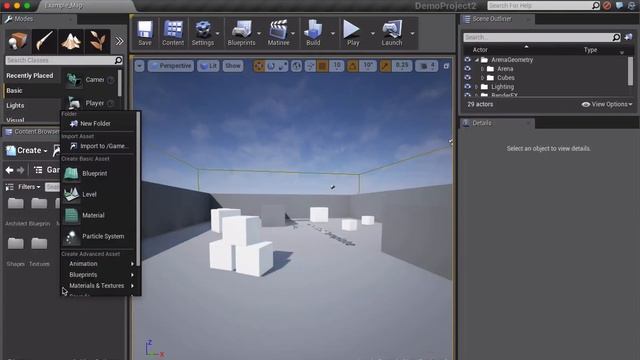
Task: Toggle scale snapping icon in viewport toolbar
Action: pyautogui.click(x=385, y=66)
